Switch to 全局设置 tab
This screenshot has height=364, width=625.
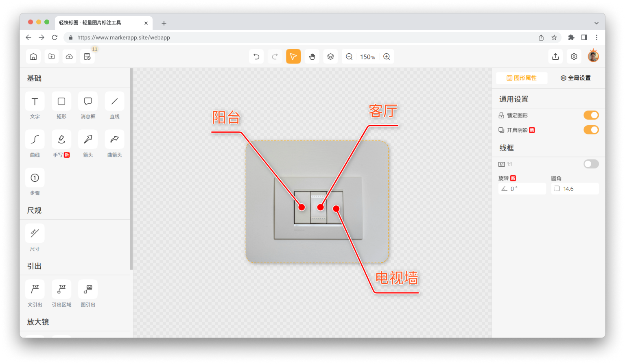coord(575,78)
